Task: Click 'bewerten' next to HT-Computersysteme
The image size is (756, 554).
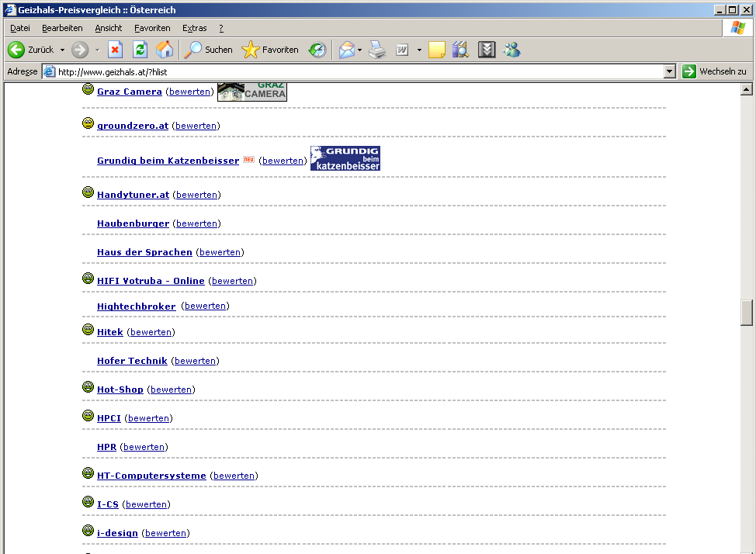Action: coord(234,476)
